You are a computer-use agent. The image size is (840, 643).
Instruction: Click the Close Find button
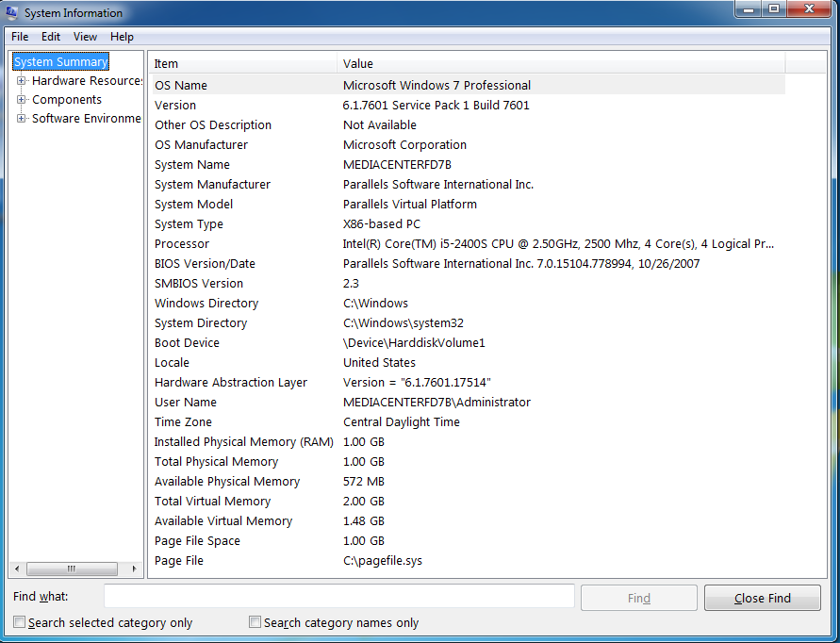[762, 597]
